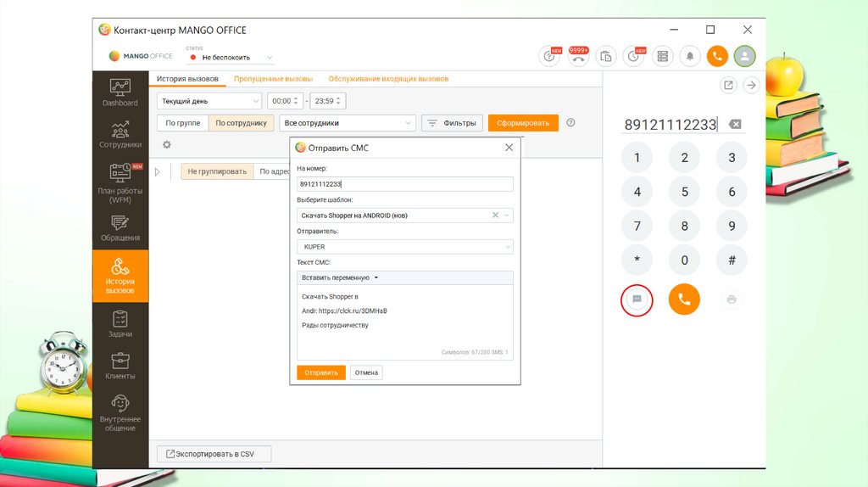Start call with orange call button
The width and height of the screenshot is (868, 487).
pos(684,299)
